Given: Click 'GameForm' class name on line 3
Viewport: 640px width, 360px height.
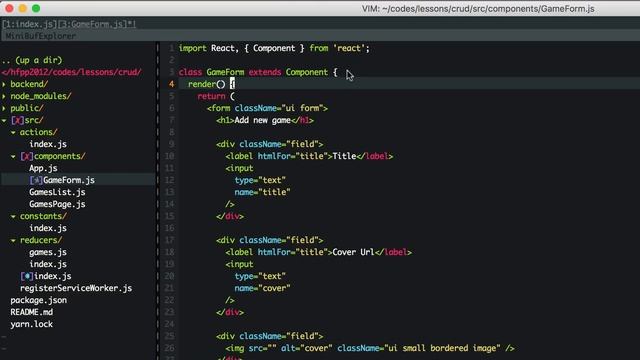Looking at the screenshot, I should 225,72.
